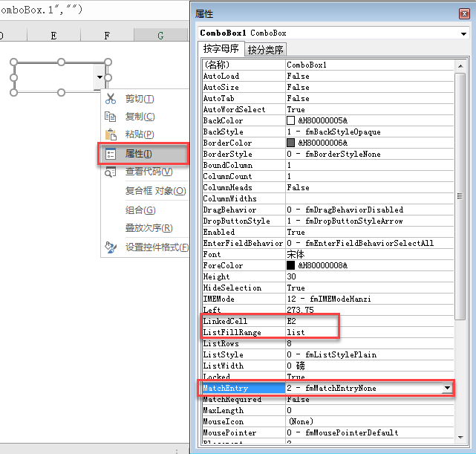This screenshot has height=454, width=476.
Task: Click the Copy pages icon
Action: pyautogui.click(x=110, y=117)
